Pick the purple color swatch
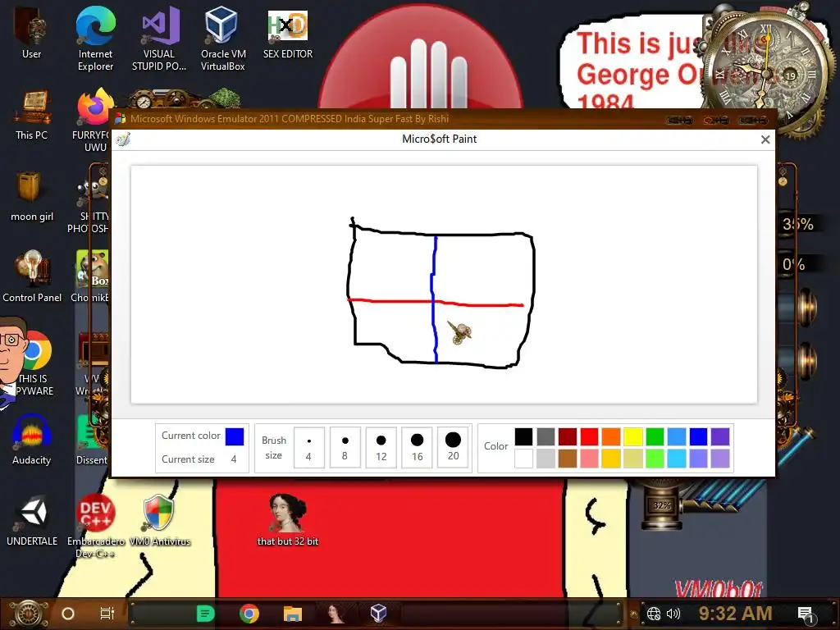The image size is (840, 630). pos(720,436)
